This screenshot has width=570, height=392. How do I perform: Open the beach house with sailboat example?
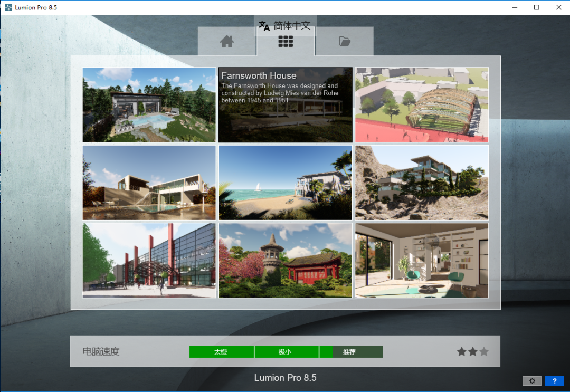pyautogui.click(x=286, y=183)
